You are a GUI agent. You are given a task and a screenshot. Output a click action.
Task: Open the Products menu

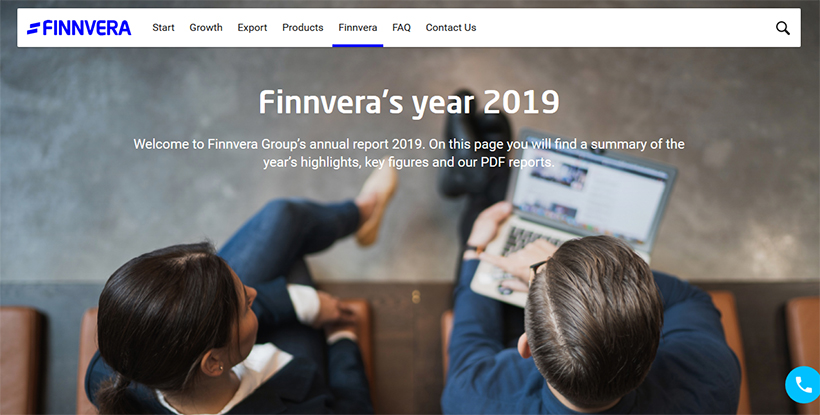point(303,28)
